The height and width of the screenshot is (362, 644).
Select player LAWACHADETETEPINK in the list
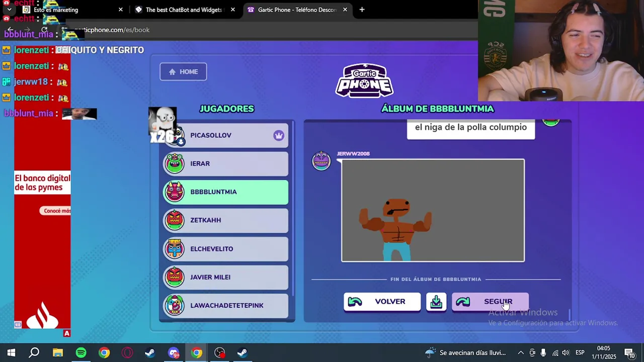(226, 306)
